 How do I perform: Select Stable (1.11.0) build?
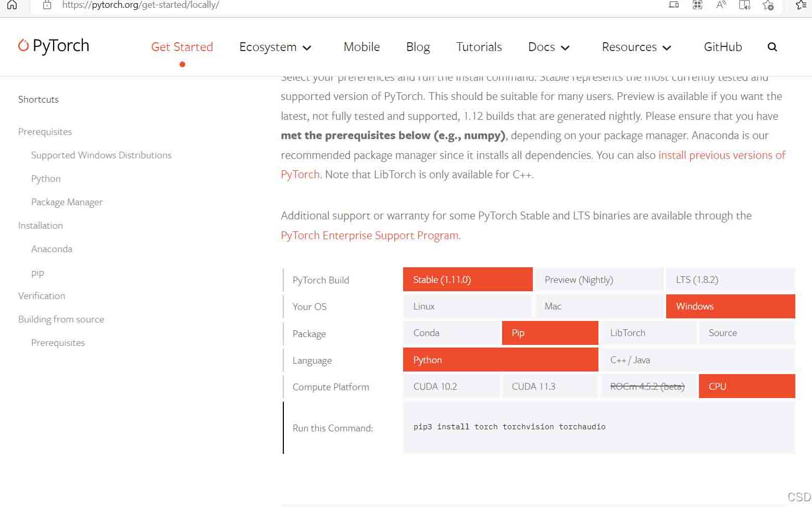[468, 280]
